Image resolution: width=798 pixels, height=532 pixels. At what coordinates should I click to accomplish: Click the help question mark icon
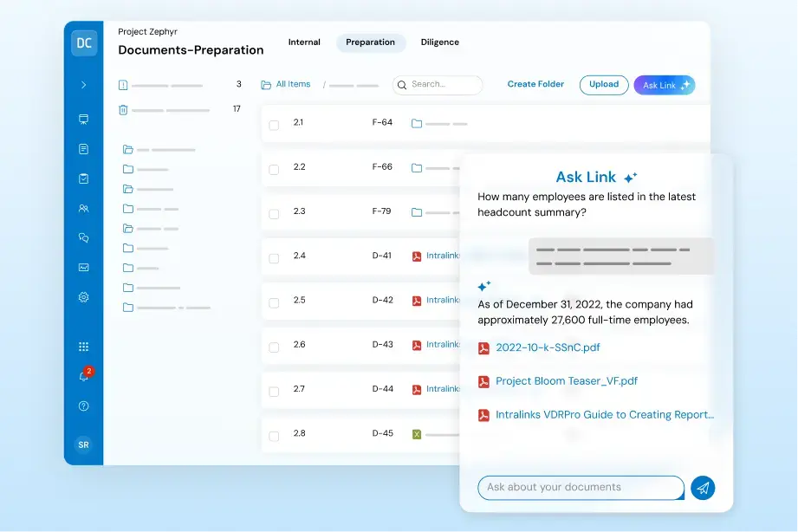(x=84, y=405)
